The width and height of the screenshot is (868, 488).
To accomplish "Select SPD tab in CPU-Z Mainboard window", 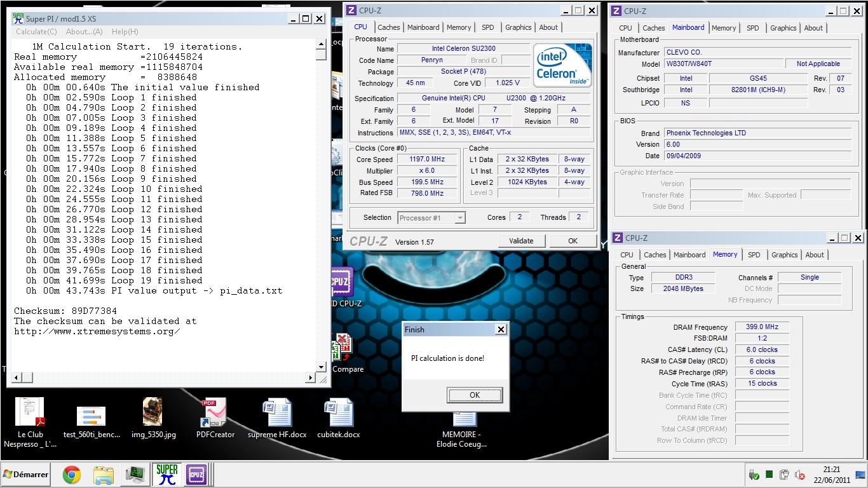I will pos(752,28).
